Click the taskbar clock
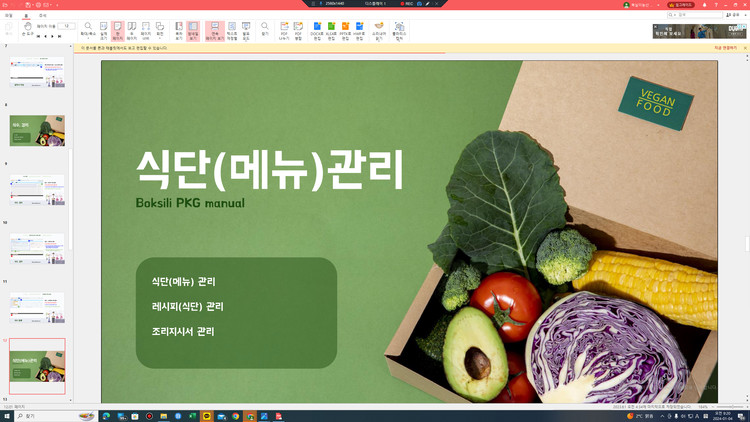 coord(721,416)
